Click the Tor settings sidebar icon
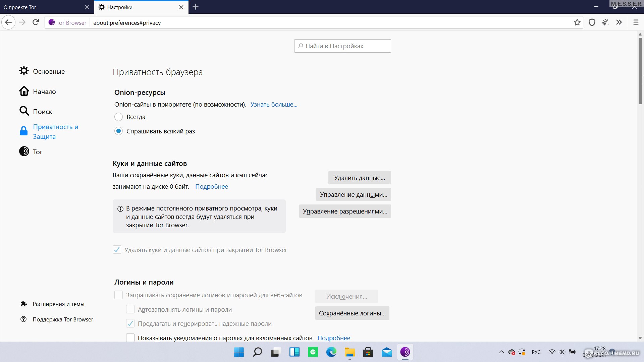The width and height of the screenshot is (644, 362). pos(24,152)
